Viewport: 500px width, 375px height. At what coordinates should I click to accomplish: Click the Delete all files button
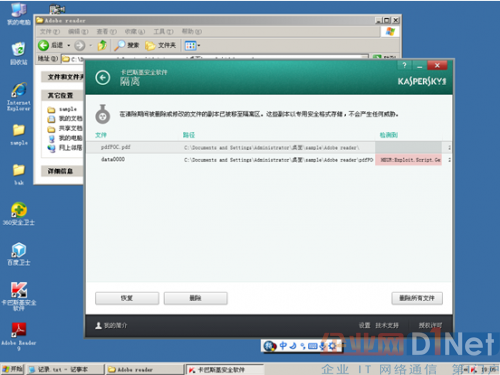tap(417, 298)
